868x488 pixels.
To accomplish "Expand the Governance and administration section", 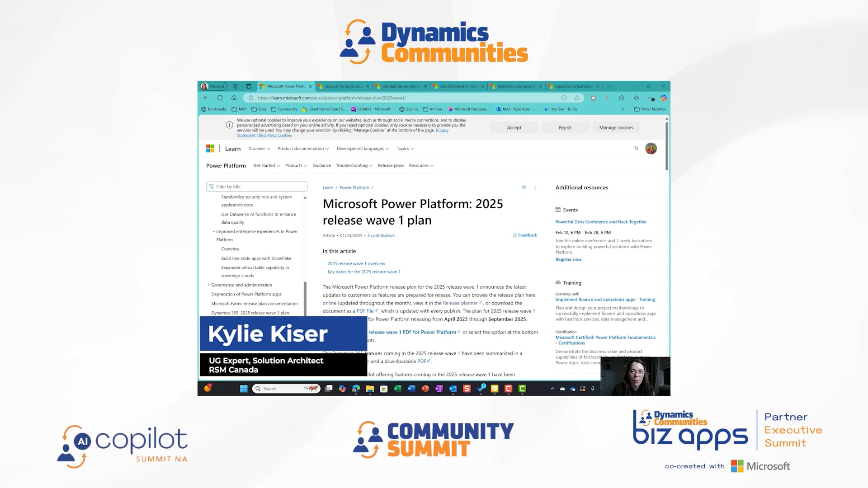I will click(x=208, y=285).
